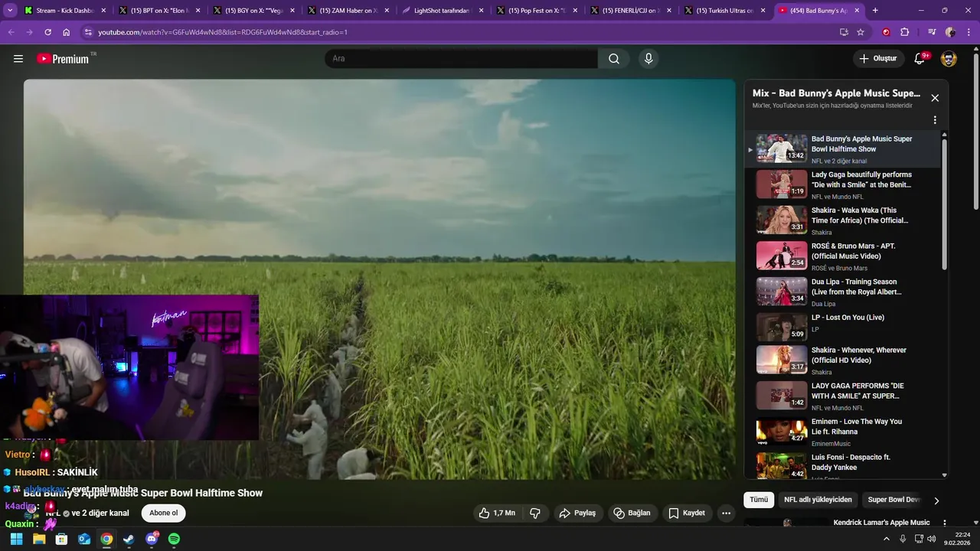Open File Explorer from taskbar
The height and width of the screenshot is (551, 980).
[39, 539]
